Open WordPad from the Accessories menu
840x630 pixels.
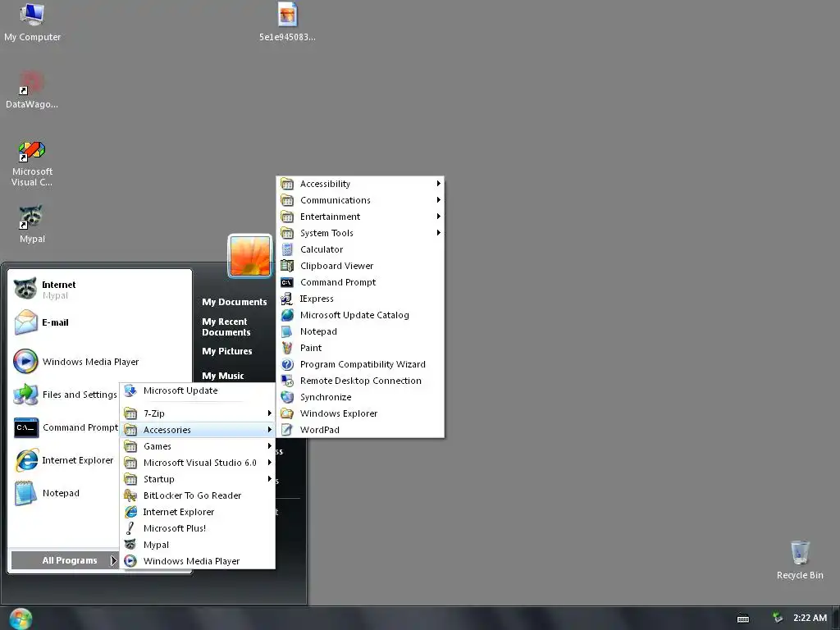coord(360,430)
